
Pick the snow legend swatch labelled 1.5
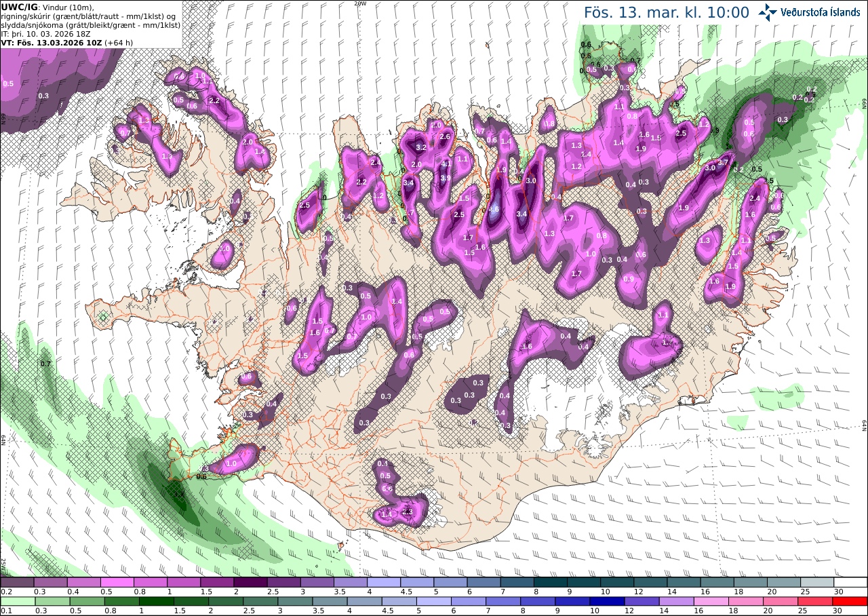(x=217, y=582)
